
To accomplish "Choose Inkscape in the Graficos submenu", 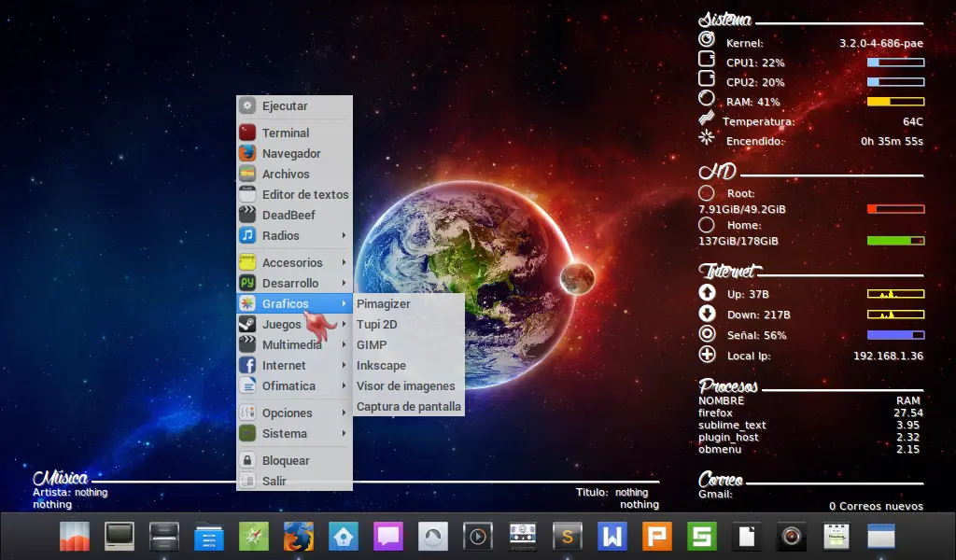I will (x=381, y=365).
